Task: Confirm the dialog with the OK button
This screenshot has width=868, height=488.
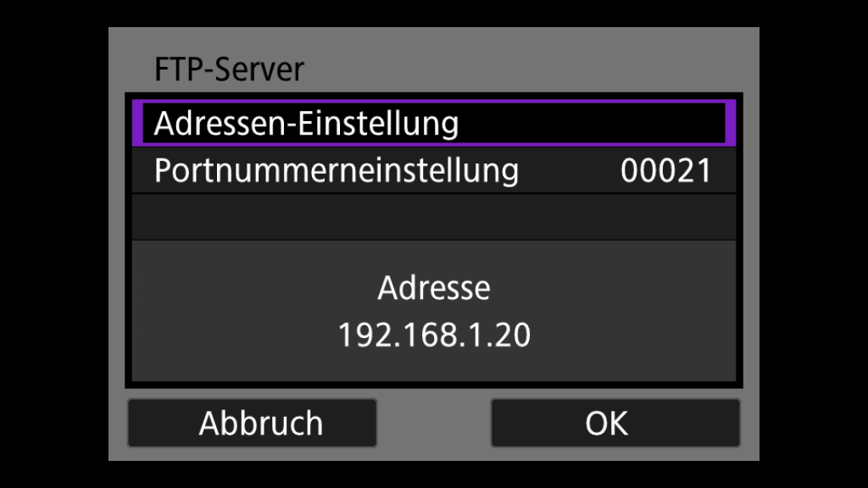Action: 615,423
